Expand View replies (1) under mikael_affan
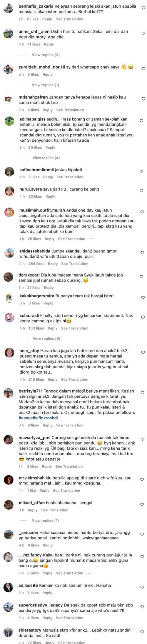The image size is (147, 644). click(x=45, y=521)
